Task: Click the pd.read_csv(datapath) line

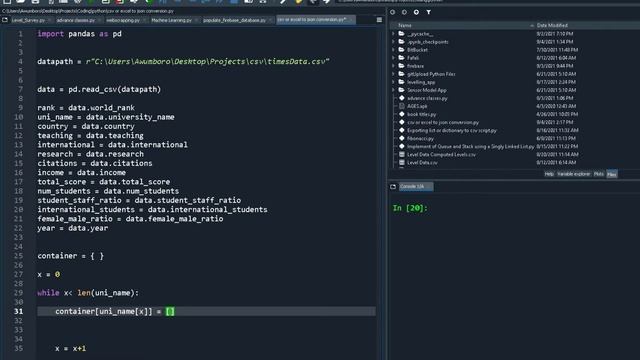Action: pos(99,89)
